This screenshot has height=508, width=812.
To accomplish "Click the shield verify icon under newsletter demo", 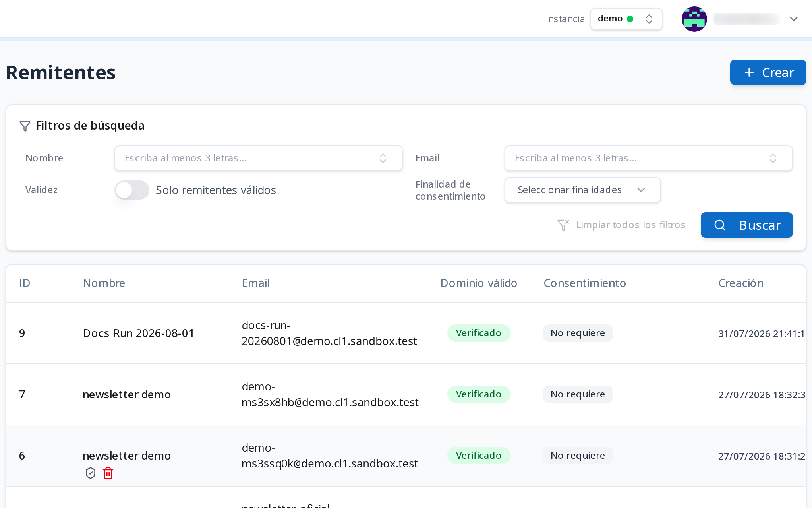I will pyautogui.click(x=91, y=473).
